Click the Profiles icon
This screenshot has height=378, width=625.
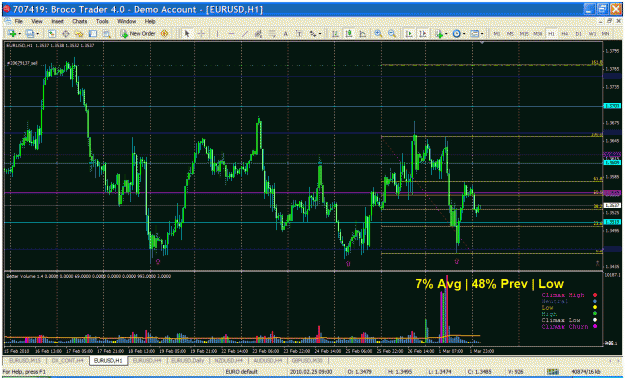tap(29, 34)
